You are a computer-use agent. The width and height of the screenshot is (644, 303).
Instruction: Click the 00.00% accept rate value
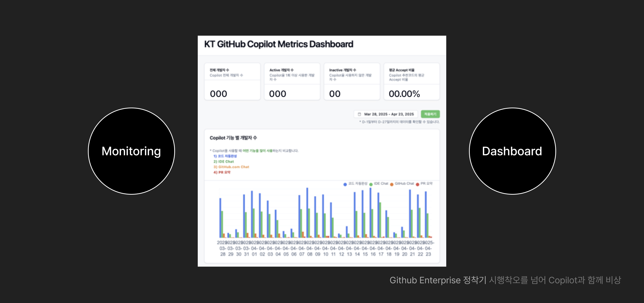pos(404,94)
